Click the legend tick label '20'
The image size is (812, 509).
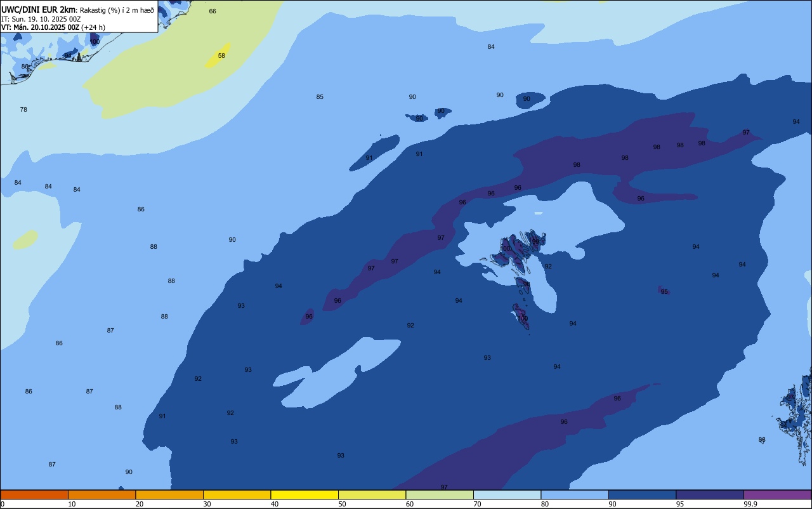pos(140,504)
